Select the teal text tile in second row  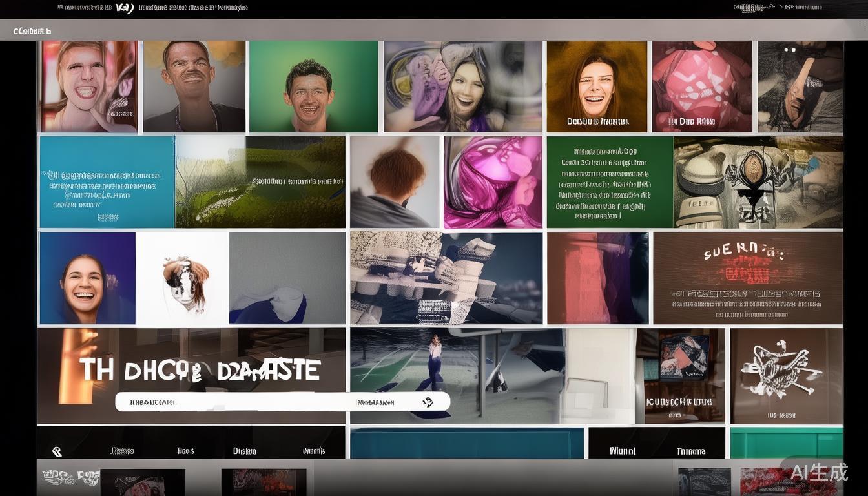[107, 181]
